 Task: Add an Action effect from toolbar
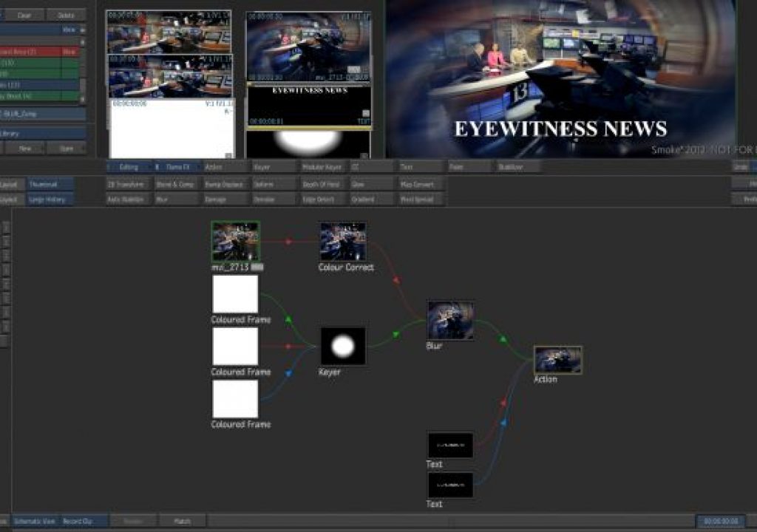coord(226,167)
